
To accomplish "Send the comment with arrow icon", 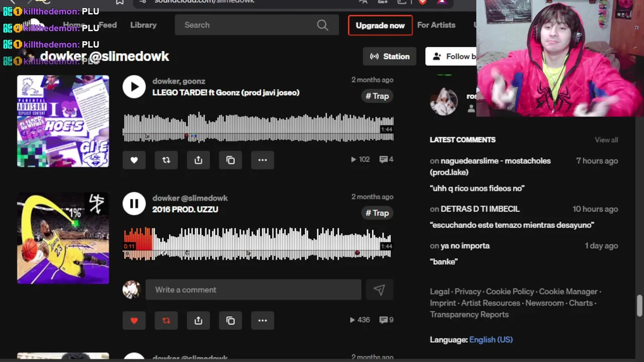I will 379,290.
